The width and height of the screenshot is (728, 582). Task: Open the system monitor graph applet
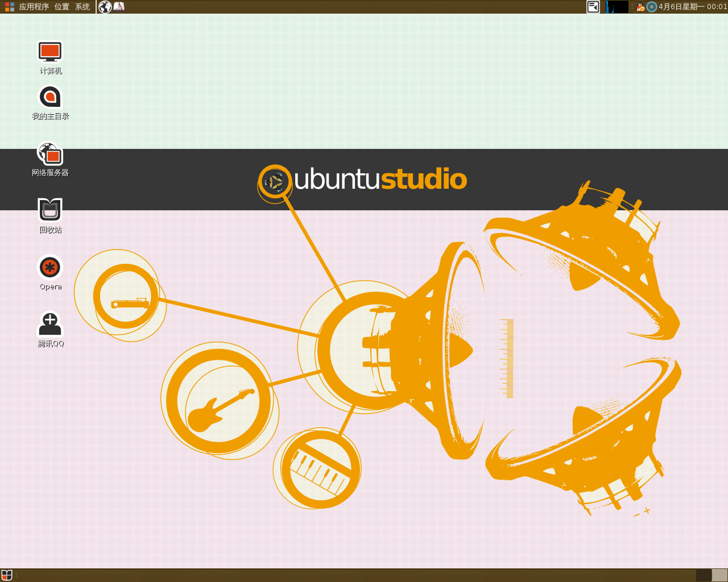coord(617,7)
